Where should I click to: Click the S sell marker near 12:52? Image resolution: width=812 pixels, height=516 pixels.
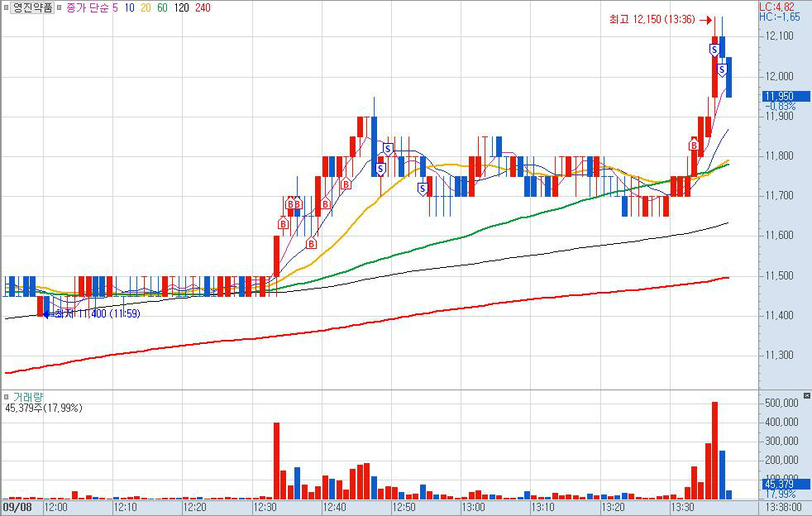pos(422,189)
